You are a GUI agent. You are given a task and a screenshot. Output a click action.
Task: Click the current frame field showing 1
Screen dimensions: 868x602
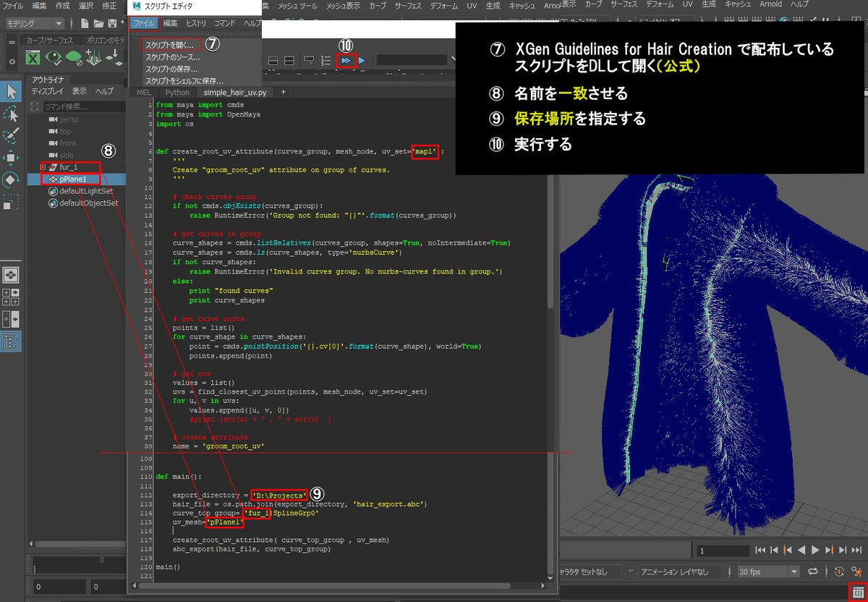point(723,551)
